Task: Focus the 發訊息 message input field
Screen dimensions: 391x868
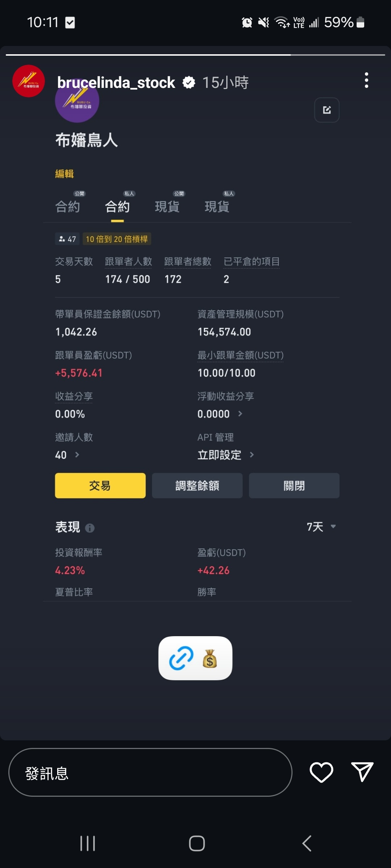Action: click(150, 772)
